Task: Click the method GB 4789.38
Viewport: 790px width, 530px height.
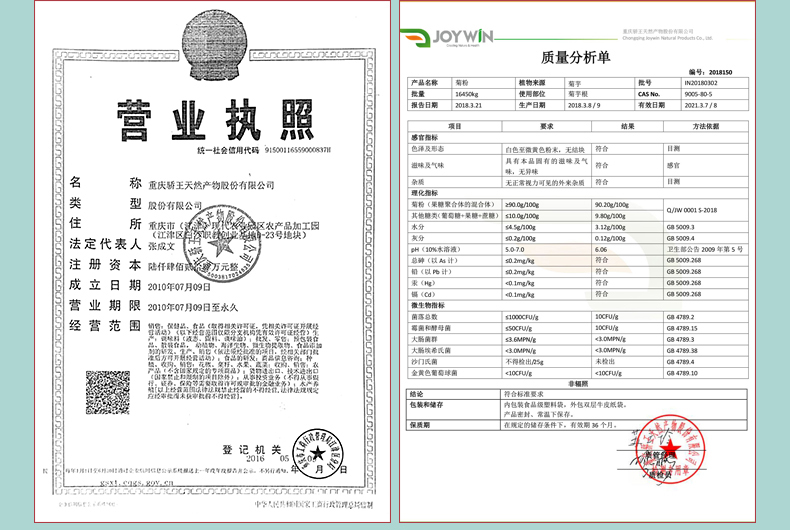Action: pyautogui.click(x=682, y=350)
